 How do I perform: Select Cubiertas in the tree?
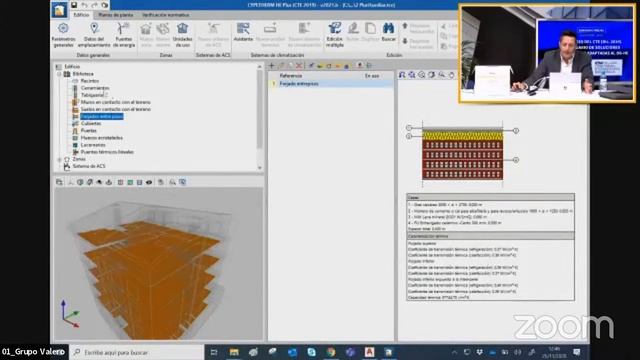[91, 123]
